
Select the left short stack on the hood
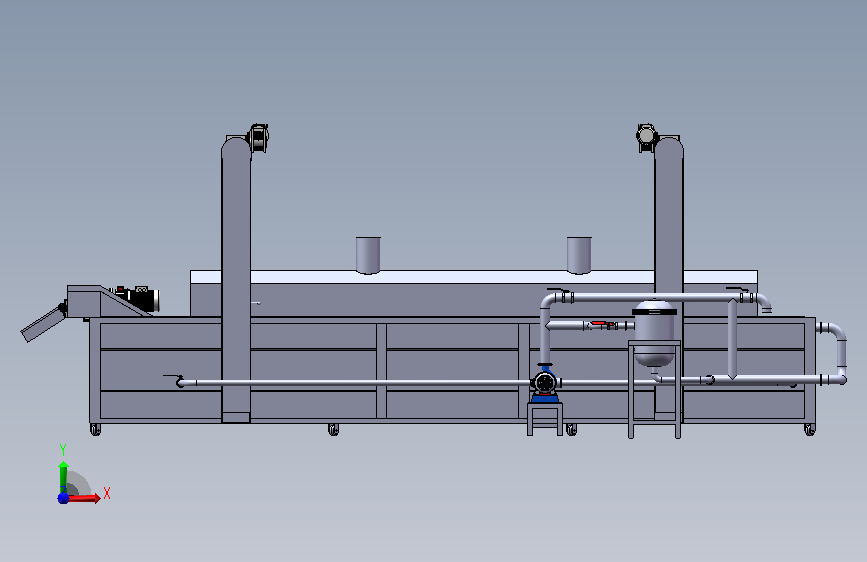368,255
